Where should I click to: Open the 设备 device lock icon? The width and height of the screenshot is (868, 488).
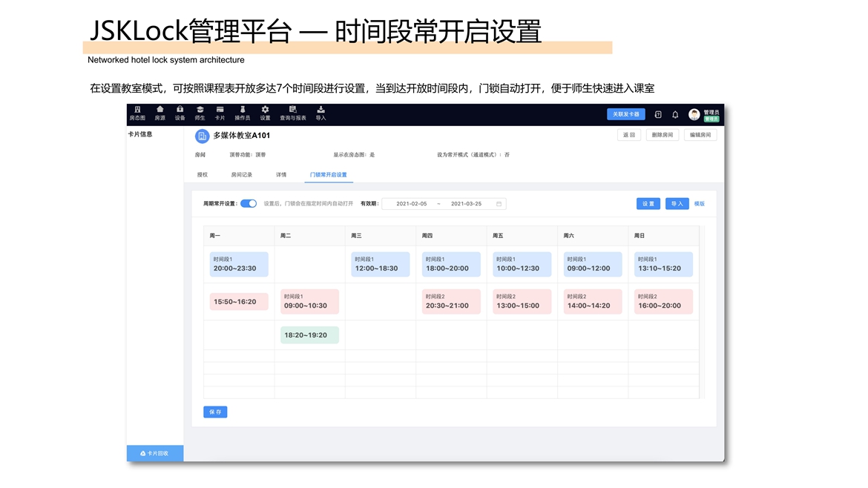[x=180, y=110]
